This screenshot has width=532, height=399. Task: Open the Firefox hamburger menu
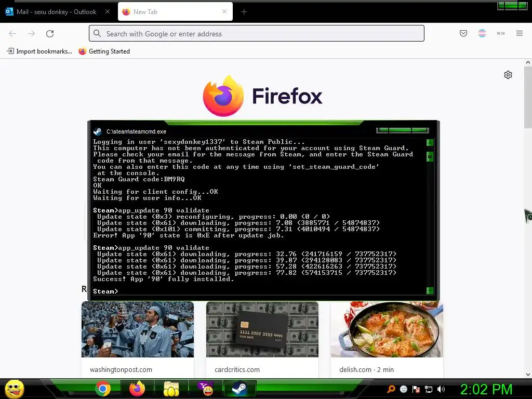(520, 33)
